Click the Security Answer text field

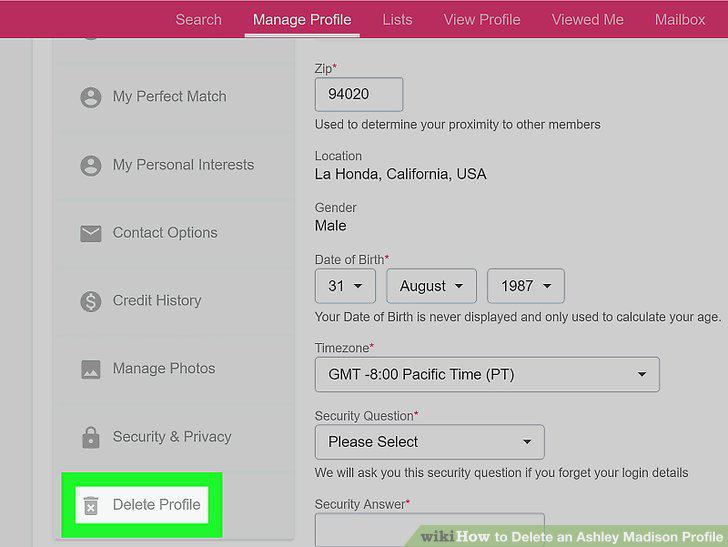pos(429,530)
